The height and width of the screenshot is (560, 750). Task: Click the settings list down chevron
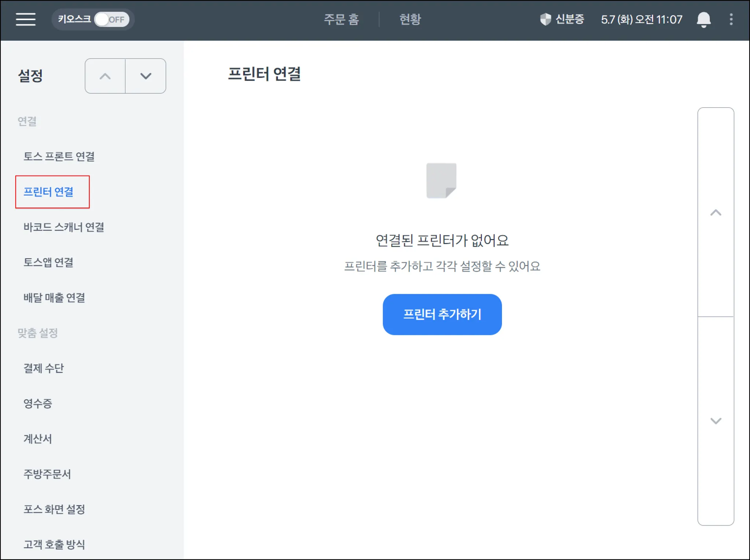(x=146, y=76)
